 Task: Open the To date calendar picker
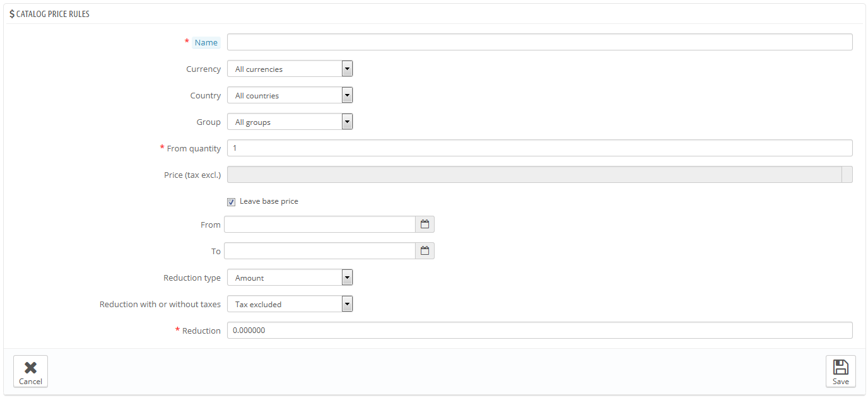click(x=425, y=250)
